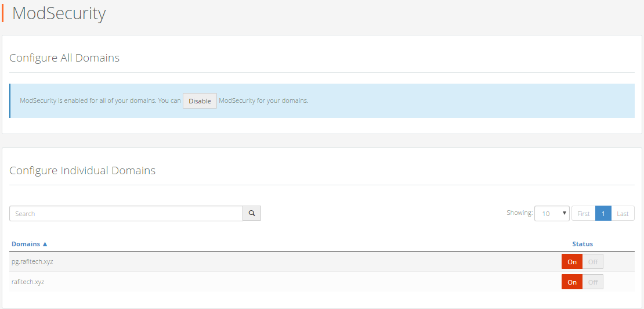Switch Off ModSecurity for rafitech.xyz
The width and height of the screenshot is (644, 309).
coord(593,282)
